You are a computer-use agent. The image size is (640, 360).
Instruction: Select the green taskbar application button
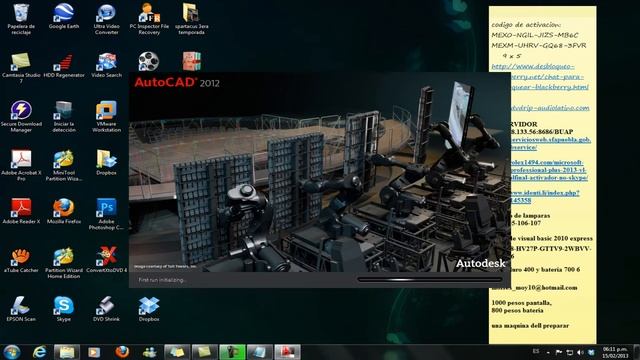tap(232, 352)
